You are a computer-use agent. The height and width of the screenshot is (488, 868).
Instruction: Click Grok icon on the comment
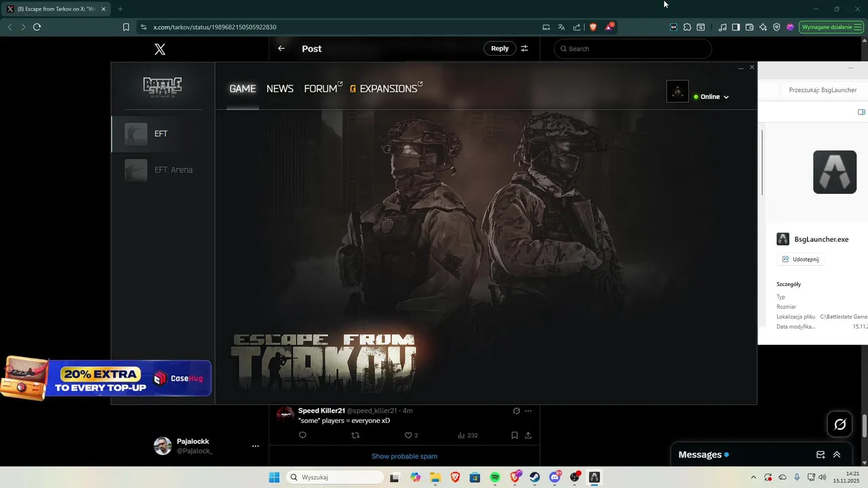tap(516, 411)
